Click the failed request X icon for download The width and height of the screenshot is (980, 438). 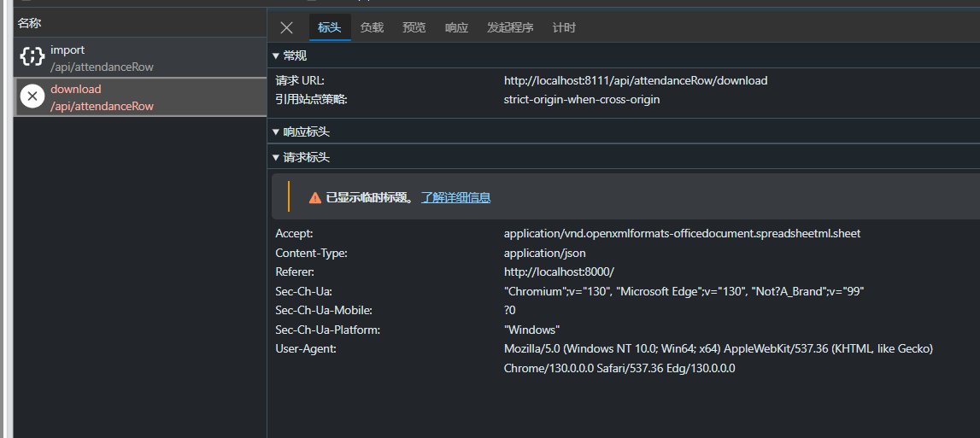pos(32,96)
